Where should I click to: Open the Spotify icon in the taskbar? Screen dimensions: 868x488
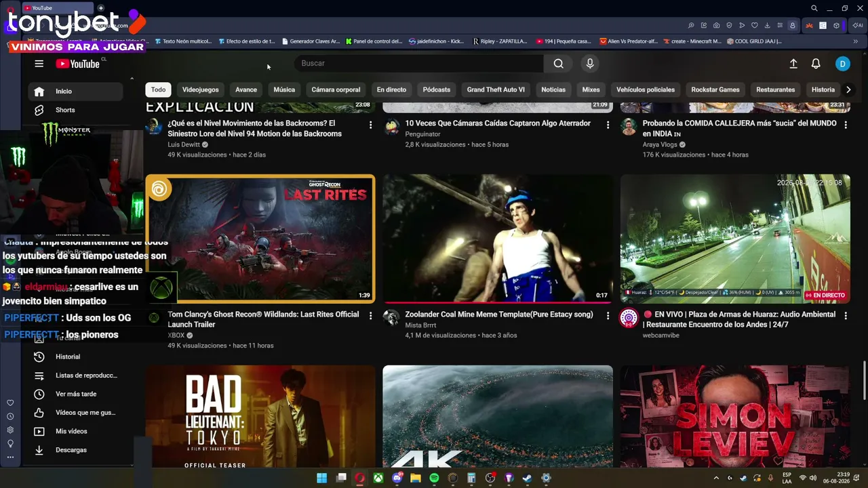(x=434, y=478)
